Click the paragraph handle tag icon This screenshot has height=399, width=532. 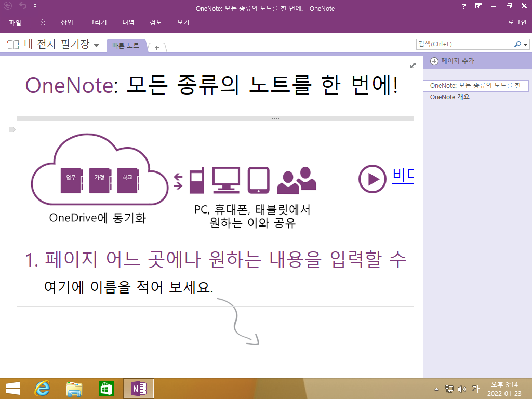tap(12, 129)
